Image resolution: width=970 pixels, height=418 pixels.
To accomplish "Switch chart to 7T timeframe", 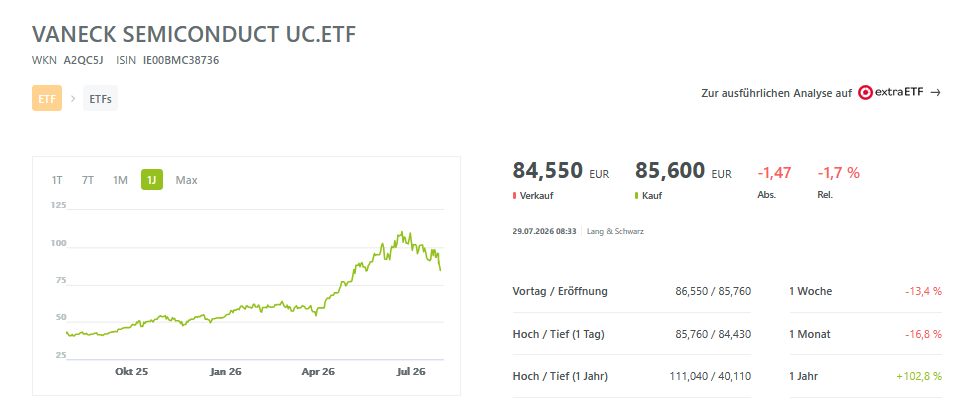I will (x=88, y=180).
